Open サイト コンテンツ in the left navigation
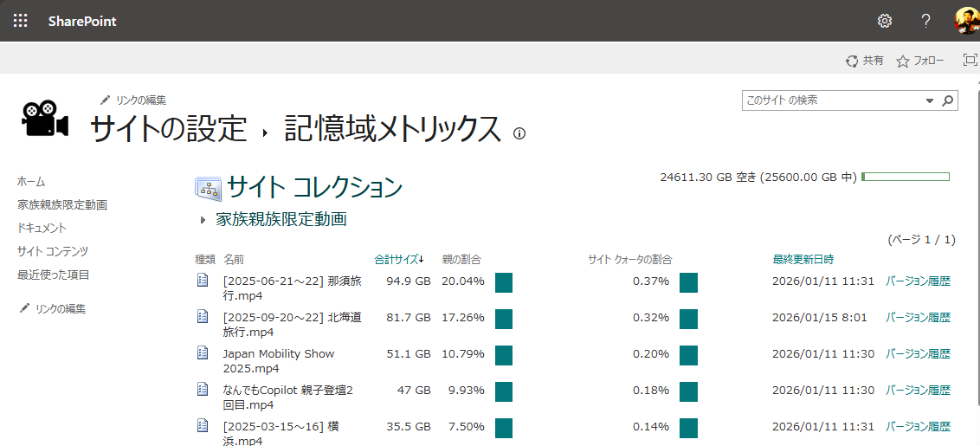The image size is (980, 446). pos(53,251)
